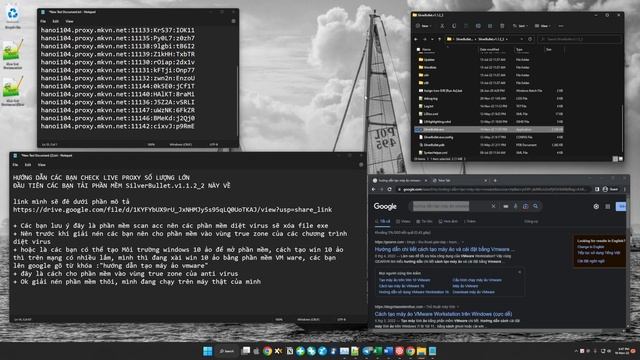This screenshot has width=640, height=360.
Task: Open a new Chrome tab with plus button
Action: point(495,180)
